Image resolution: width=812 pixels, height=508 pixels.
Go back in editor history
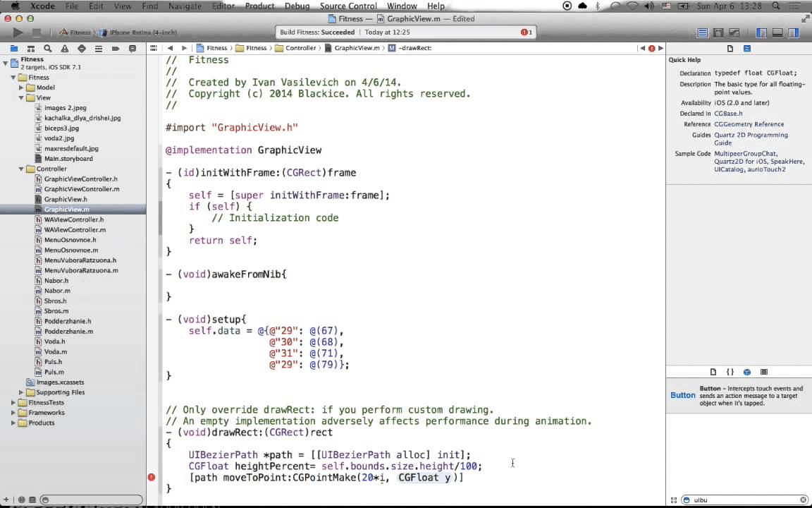(170, 48)
